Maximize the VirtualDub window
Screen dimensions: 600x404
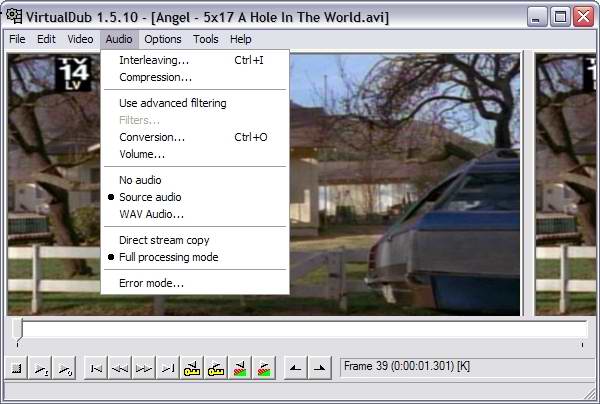click(x=560, y=17)
